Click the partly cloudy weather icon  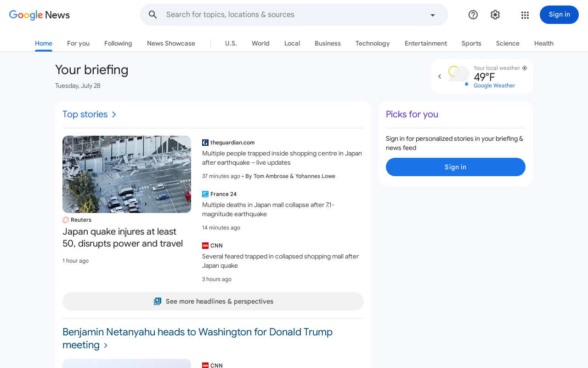tap(458, 75)
